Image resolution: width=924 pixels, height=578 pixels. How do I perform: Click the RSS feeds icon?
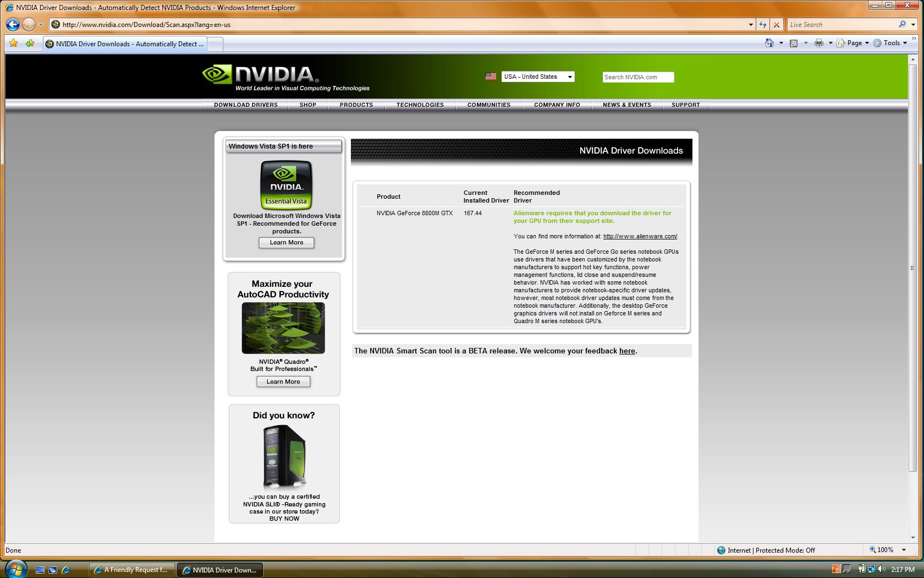pyautogui.click(x=794, y=43)
